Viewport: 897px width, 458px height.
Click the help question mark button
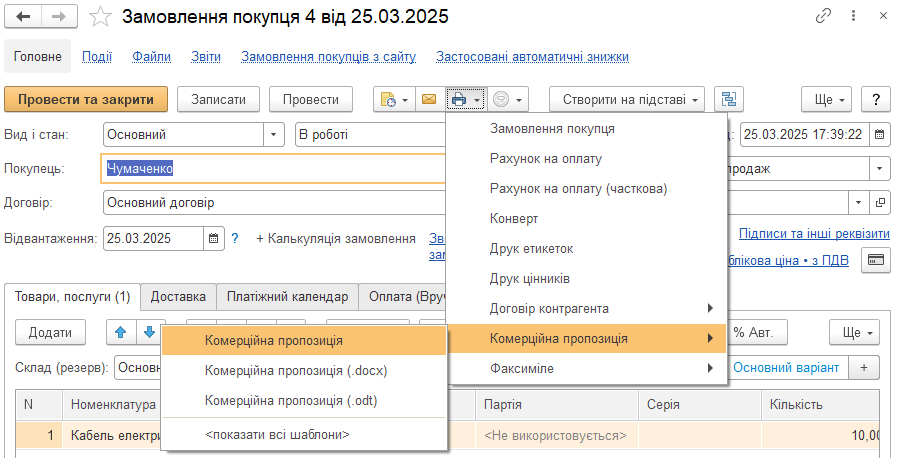[875, 99]
